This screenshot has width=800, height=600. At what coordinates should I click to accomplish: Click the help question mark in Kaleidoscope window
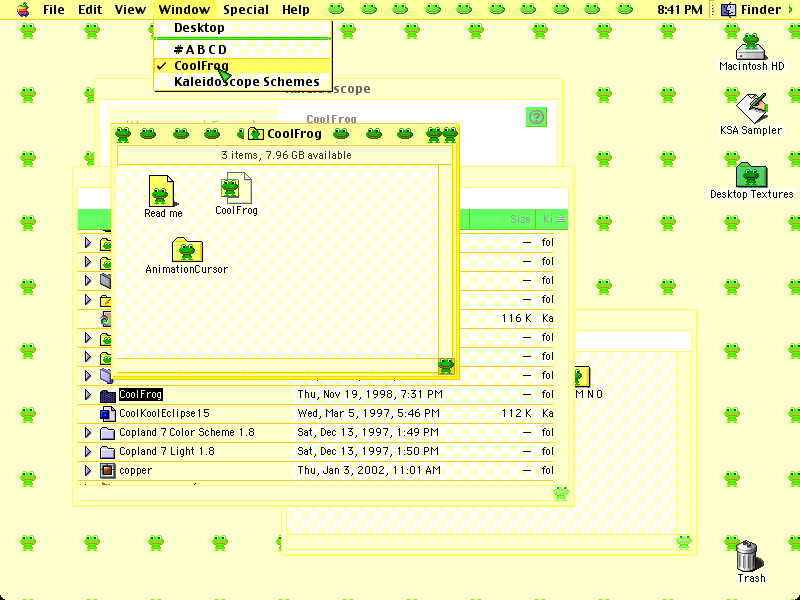point(536,117)
